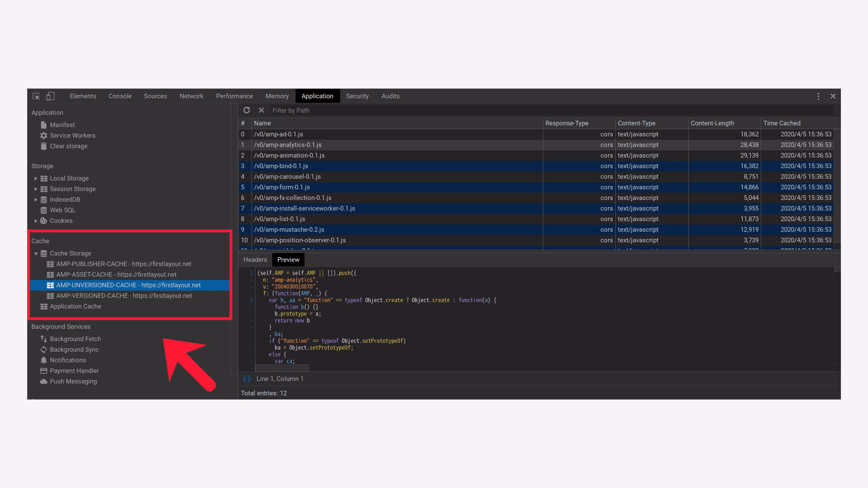The width and height of the screenshot is (868, 488).
Task: Focus the Filter by Path field
Action: click(553, 110)
